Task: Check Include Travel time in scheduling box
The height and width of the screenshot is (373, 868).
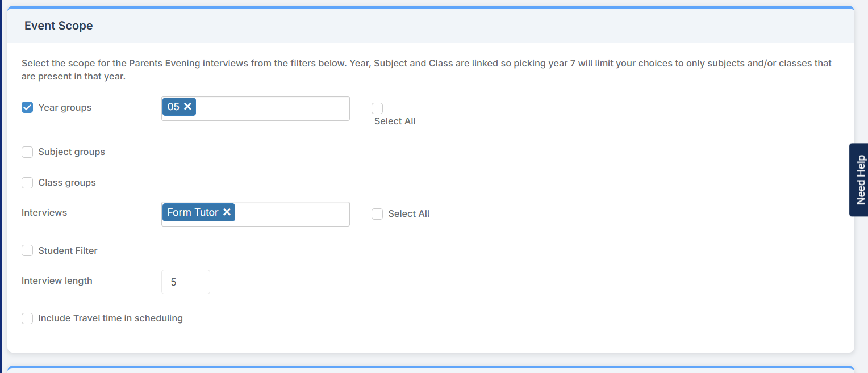Action: [x=27, y=318]
